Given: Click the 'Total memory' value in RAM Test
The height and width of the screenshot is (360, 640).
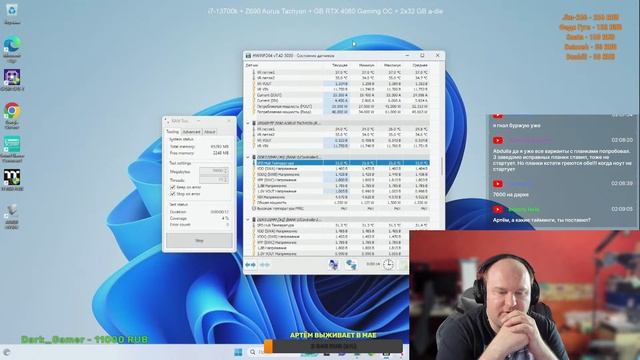Looking at the screenshot, I should pos(220,146).
